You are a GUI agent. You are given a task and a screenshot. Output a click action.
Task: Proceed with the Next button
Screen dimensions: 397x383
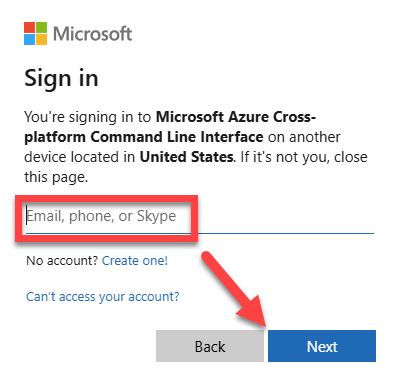[x=322, y=346]
